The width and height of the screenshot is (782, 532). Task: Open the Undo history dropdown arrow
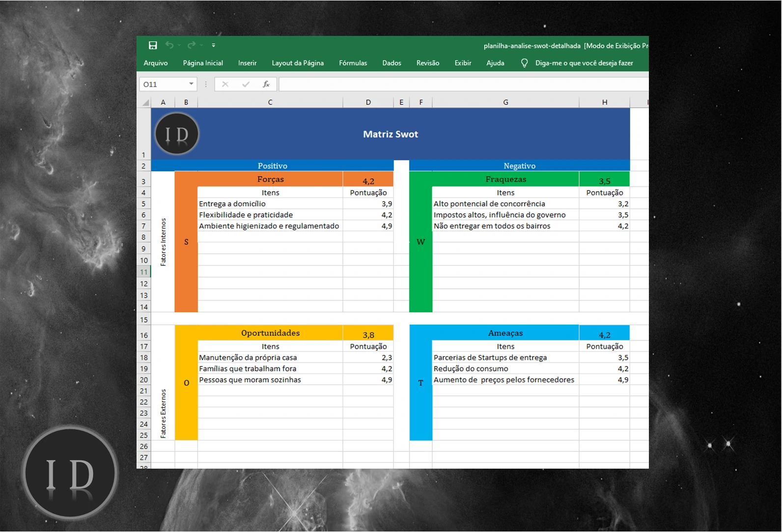tap(179, 45)
